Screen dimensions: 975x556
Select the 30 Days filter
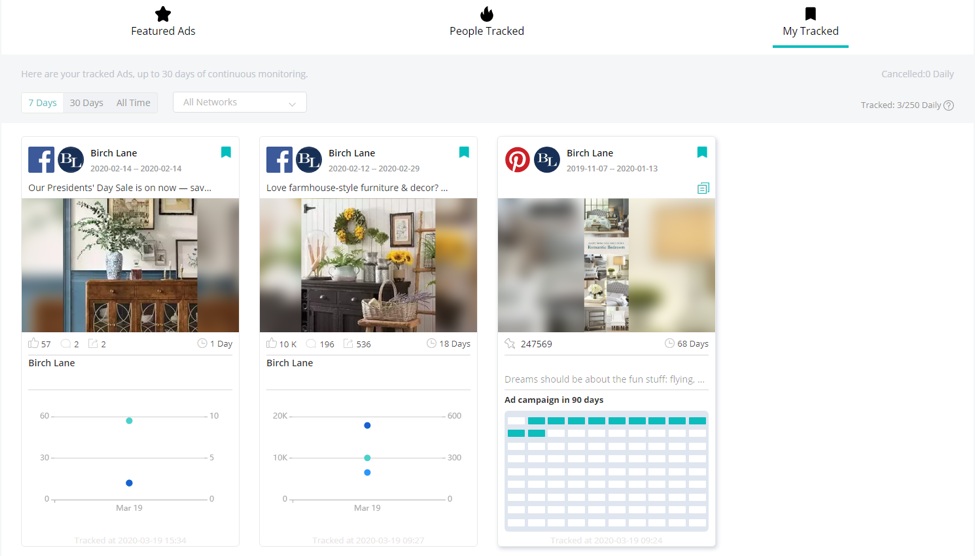coord(86,103)
